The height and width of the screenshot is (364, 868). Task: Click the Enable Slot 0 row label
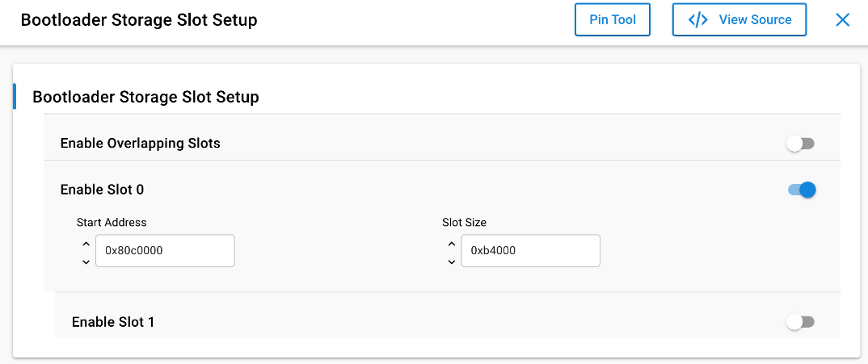(x=103, y=190)
